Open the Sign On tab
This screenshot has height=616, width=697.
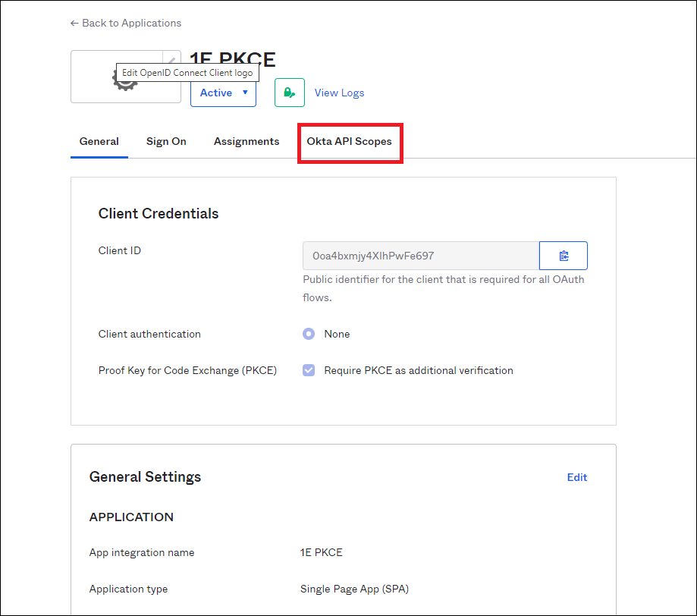tap(166, 142)
